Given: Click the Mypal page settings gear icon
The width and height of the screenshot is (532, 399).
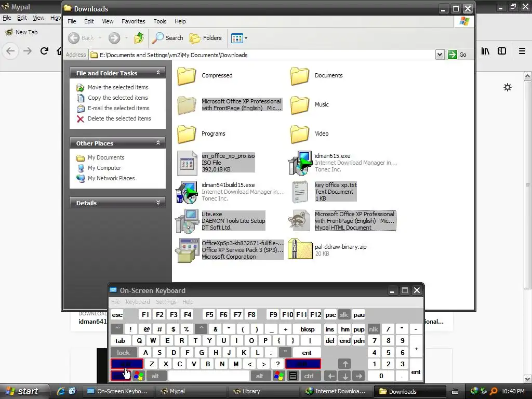Looking at the screenshot, I should [507, 87].
